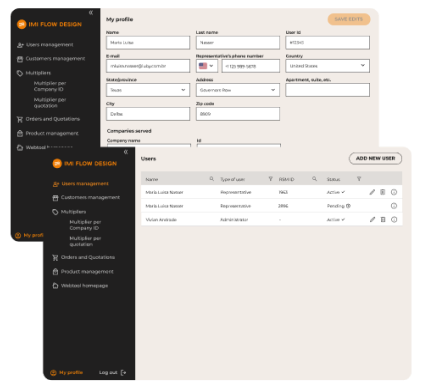Click the E-mail input field
Viewport: 428px width, 388px height.
[148, 66]
